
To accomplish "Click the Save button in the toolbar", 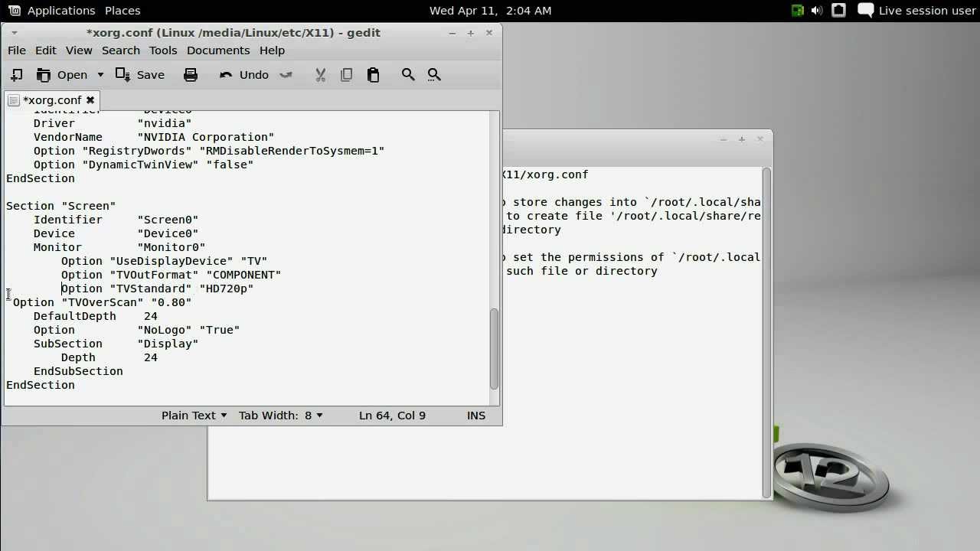I will click(x=140, y=74).
